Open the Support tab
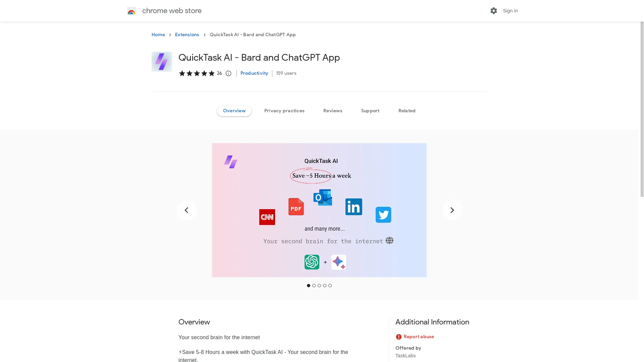The image size is (644, 362). coord(370,111)
